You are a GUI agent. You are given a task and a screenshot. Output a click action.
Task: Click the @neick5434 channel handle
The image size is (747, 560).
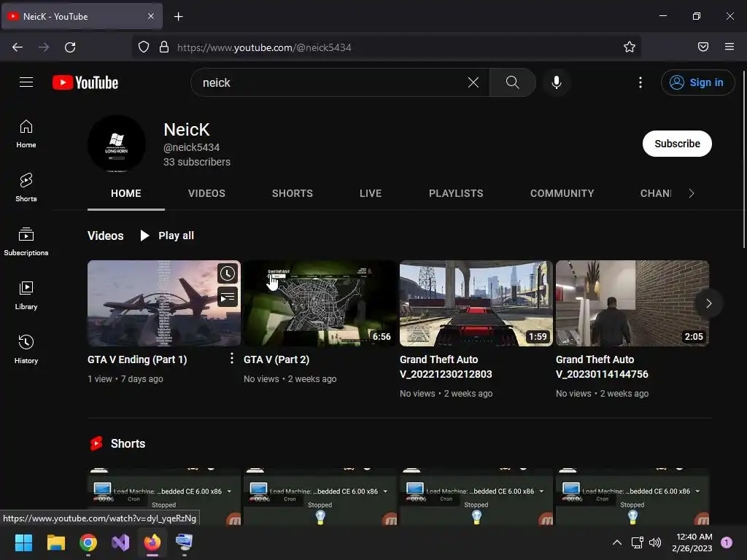pyautogui.click(x=192, y=147)
